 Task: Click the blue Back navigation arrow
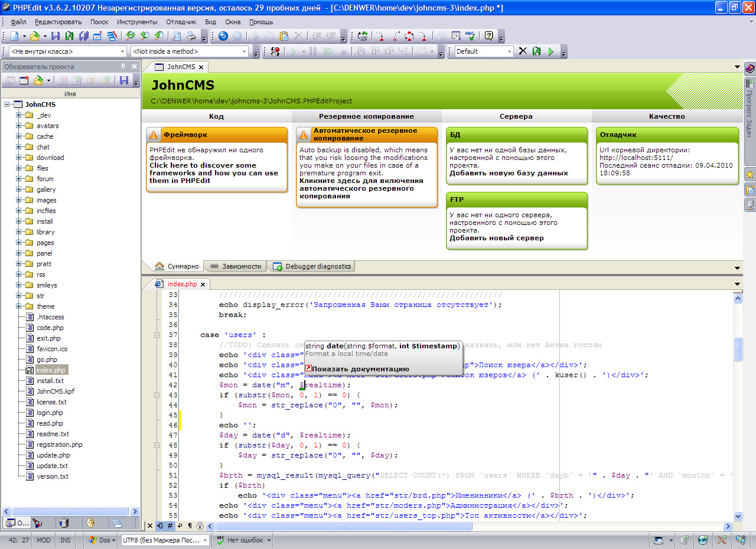[x=223, y=36]
